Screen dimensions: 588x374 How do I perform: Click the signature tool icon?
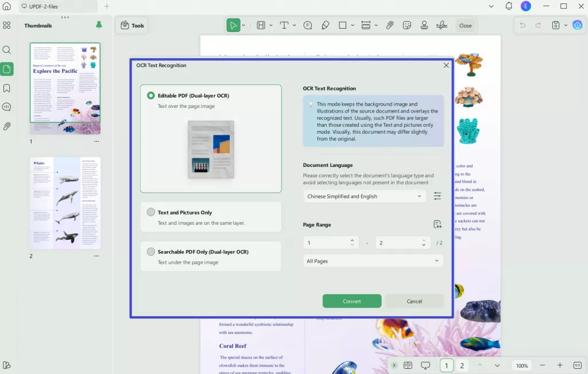click(x=441, y=25)
